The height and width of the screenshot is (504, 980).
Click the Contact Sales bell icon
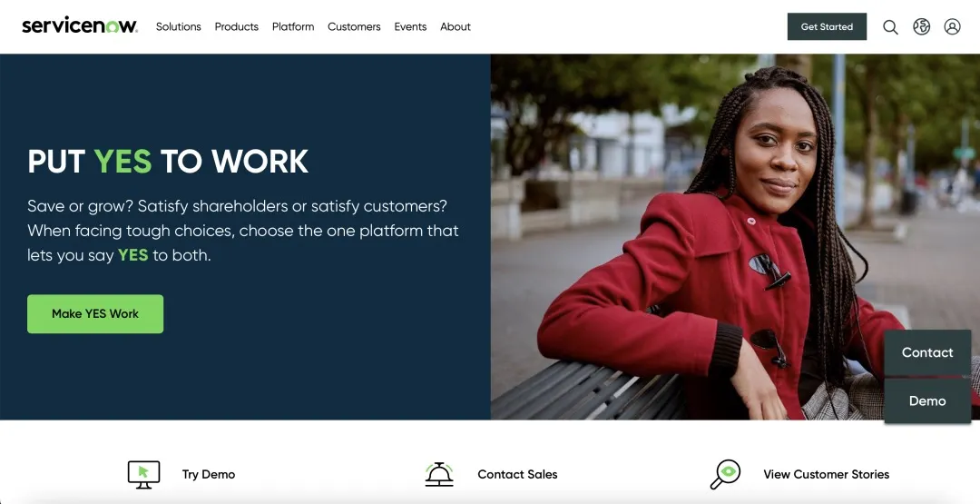(439, 474)
